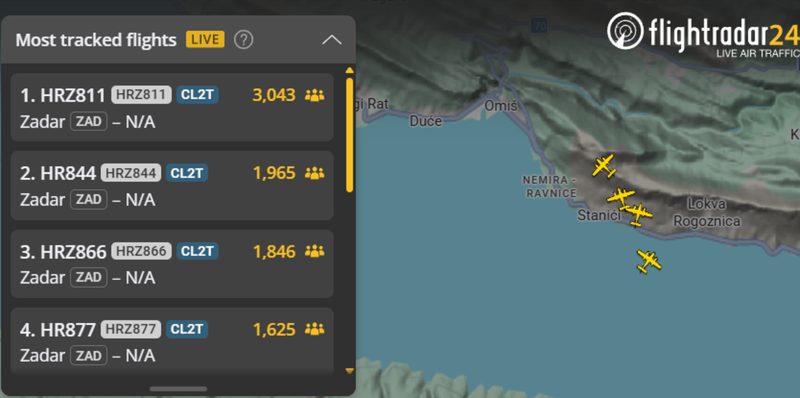This screenshot has height=398, width=800.
Task: Open the Flightradar24 radar logo
Action: (625, 31)
